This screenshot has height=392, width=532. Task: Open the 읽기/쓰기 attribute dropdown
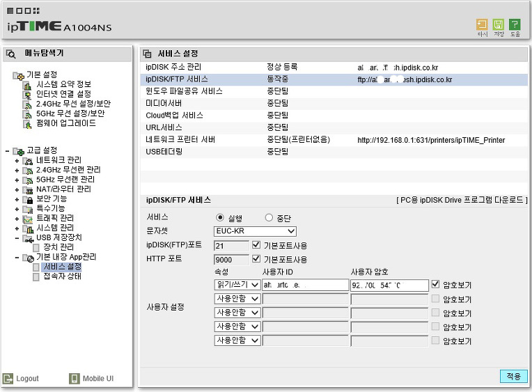tap(237, 284)
